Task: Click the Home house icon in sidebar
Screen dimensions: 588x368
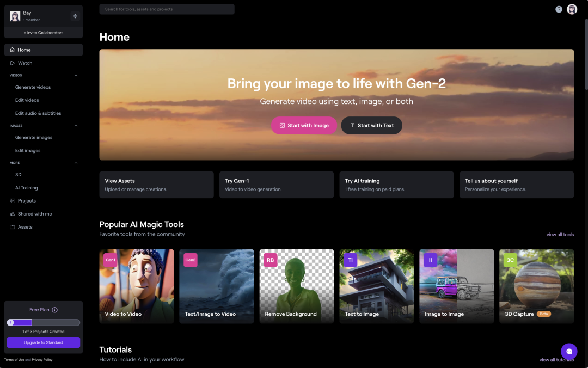Action: (x=13, y=50)
